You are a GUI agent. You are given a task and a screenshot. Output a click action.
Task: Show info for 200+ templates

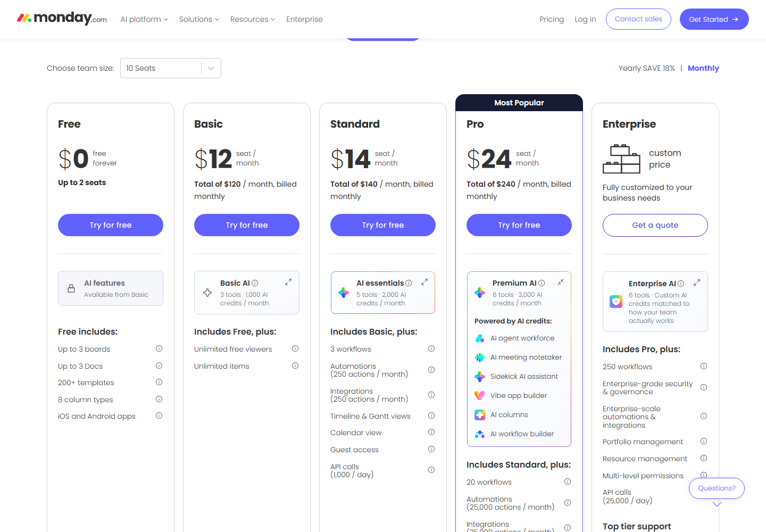click(x=159, y=383)
